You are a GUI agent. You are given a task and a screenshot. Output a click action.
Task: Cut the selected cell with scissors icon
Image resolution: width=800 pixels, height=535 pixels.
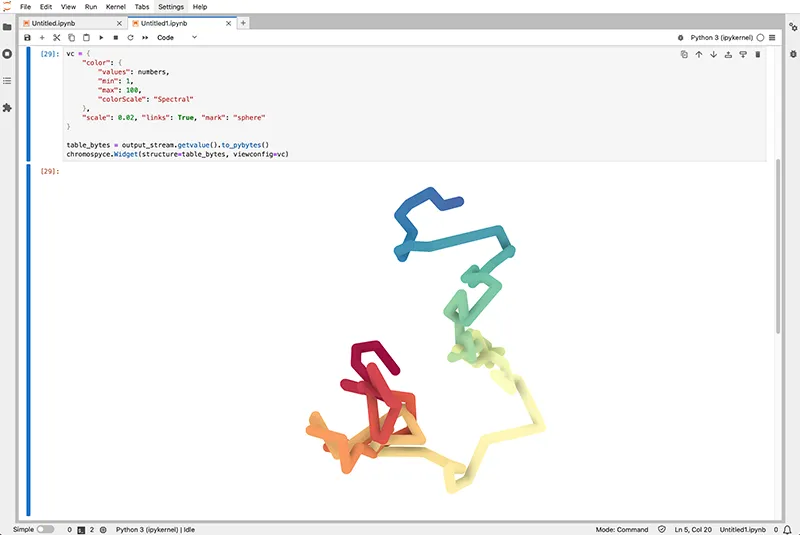tap(57, 37)
